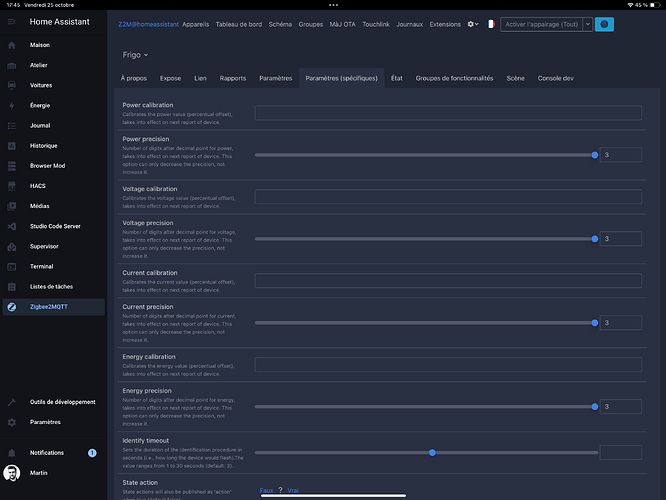Open the Appareils page
666x500 pixels.
[x=195, y=24]
